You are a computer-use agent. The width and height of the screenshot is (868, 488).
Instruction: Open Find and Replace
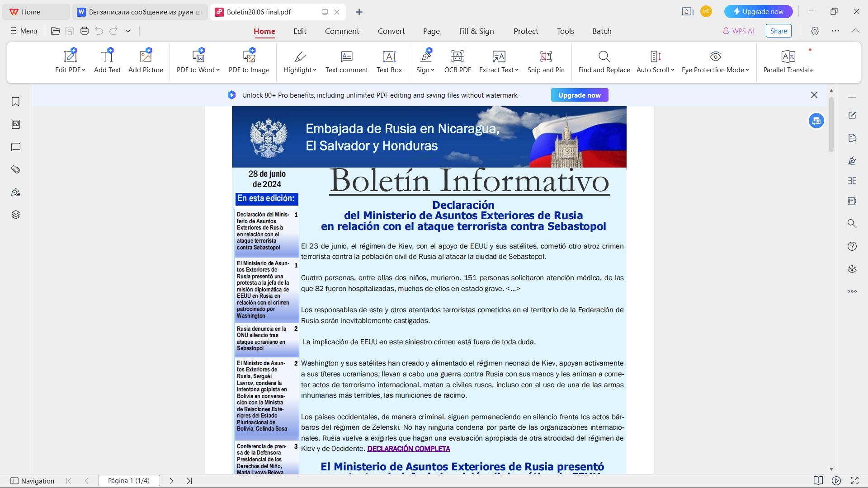click(604, 61)
